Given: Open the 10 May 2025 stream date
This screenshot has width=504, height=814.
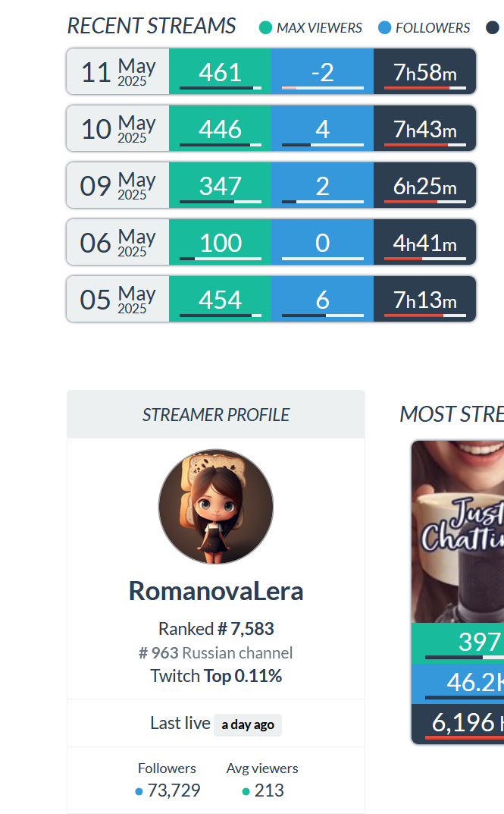Looking at the screenshot, I should pyautogui.click(x=117, y=128).
